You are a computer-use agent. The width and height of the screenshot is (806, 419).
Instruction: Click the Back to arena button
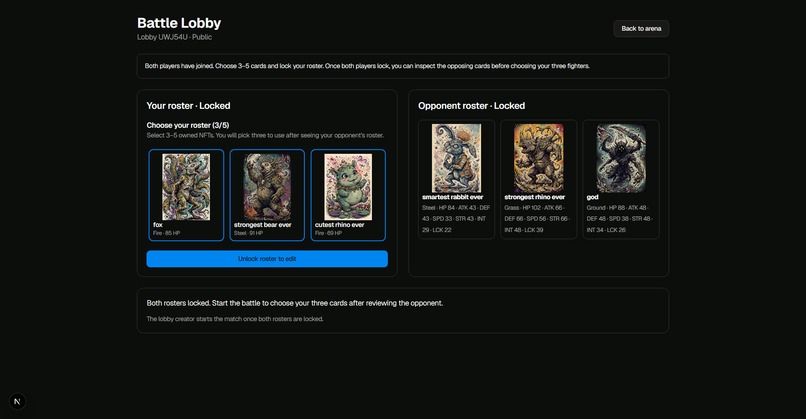pos(641,29)
